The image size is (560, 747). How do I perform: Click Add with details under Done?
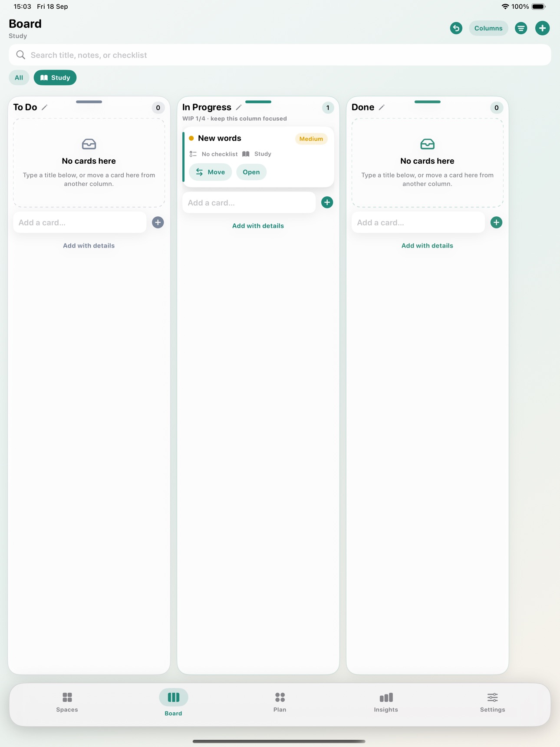point(427,245)
